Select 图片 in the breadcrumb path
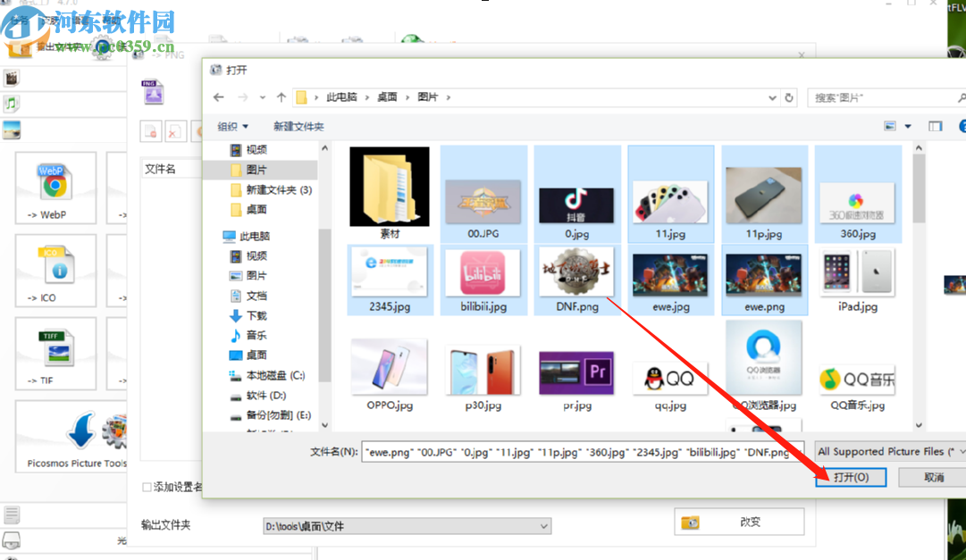The height and width of the screenshot is (560, 966). coord(427,97)
